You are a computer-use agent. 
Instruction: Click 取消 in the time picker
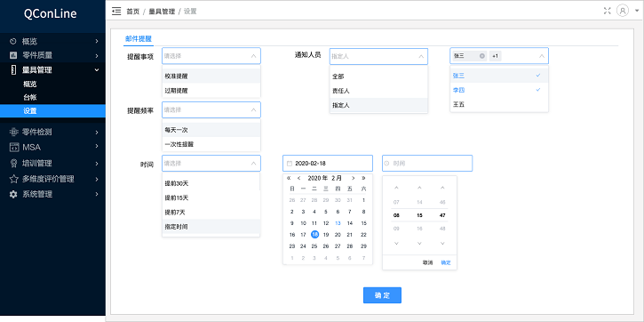(x=427, y=262)
